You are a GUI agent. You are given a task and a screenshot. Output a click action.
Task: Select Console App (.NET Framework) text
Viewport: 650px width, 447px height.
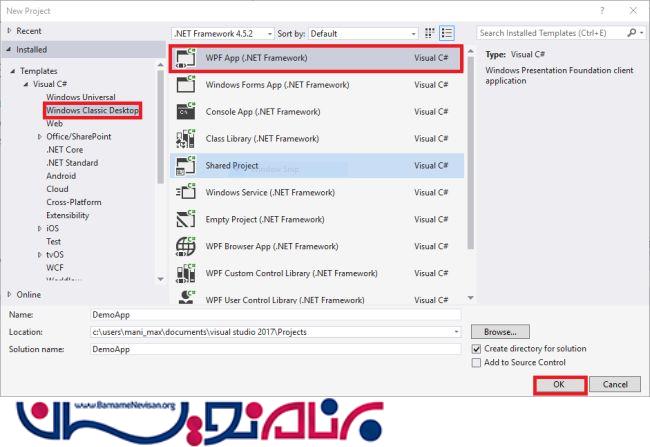coord(263,112)
